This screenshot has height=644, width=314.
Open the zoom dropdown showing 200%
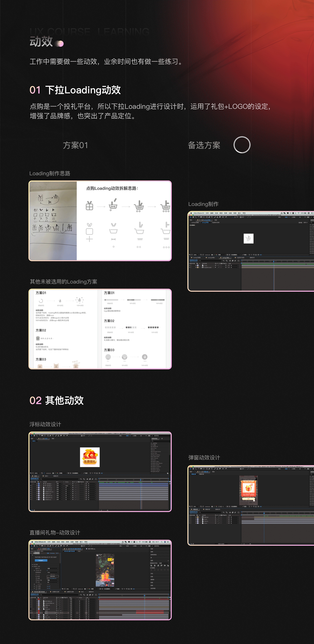click(37, 473)
